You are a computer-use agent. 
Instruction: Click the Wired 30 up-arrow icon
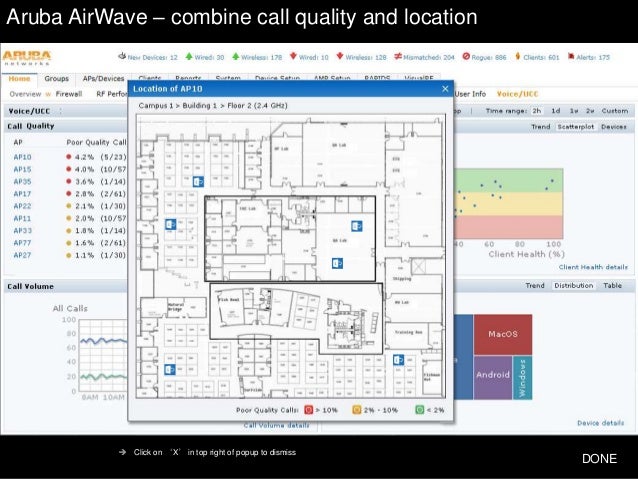click(x=189, y=56)
